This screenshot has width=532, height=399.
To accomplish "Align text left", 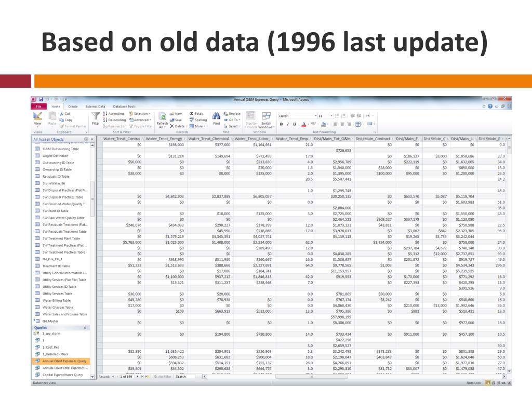I will pyautogui.click(x=336, y=124).
